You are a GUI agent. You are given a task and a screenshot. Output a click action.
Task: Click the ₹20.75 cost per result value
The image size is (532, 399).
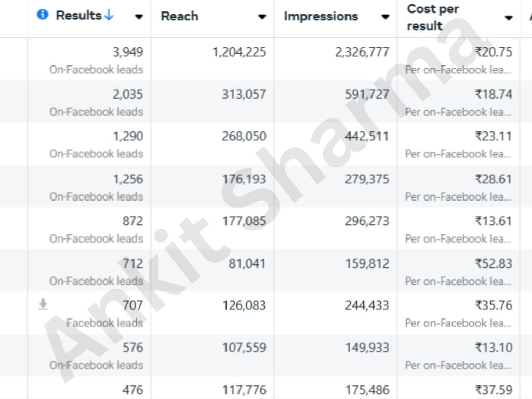[493, 52]
